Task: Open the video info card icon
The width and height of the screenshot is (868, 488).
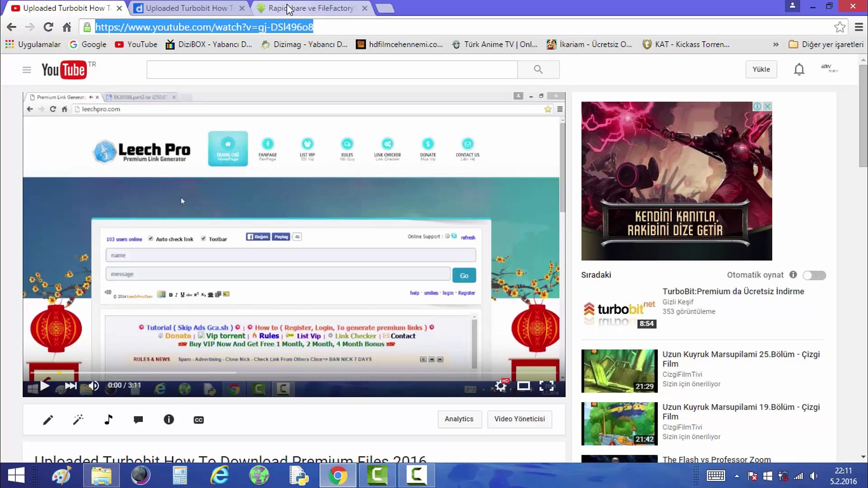Action: pyautogui.click(x=169, y=420)
